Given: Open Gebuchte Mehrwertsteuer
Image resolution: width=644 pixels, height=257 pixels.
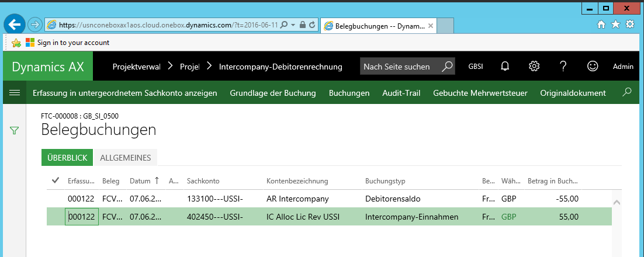Looking at the screenshot, I should coord(480,93).
